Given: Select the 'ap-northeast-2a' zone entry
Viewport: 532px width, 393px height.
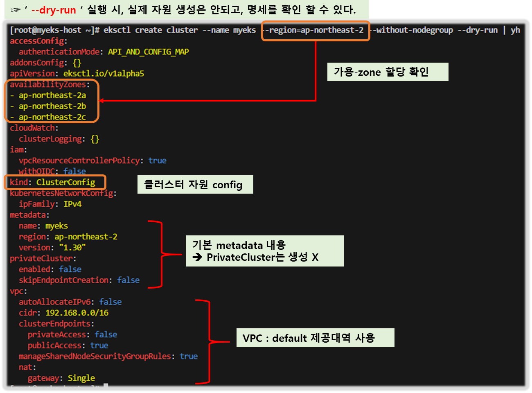Looking at the screenshot, I should click(52, 95).
